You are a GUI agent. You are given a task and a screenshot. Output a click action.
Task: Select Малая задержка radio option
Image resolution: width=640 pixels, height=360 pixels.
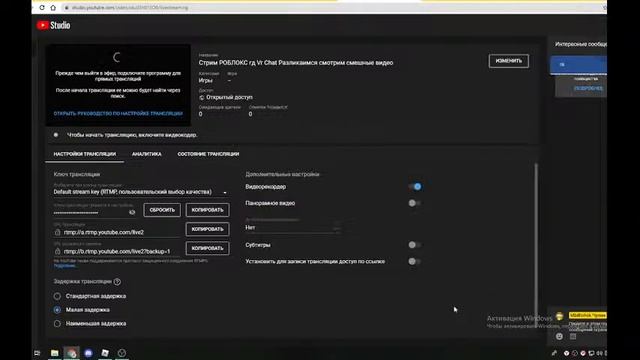(57, 310)
